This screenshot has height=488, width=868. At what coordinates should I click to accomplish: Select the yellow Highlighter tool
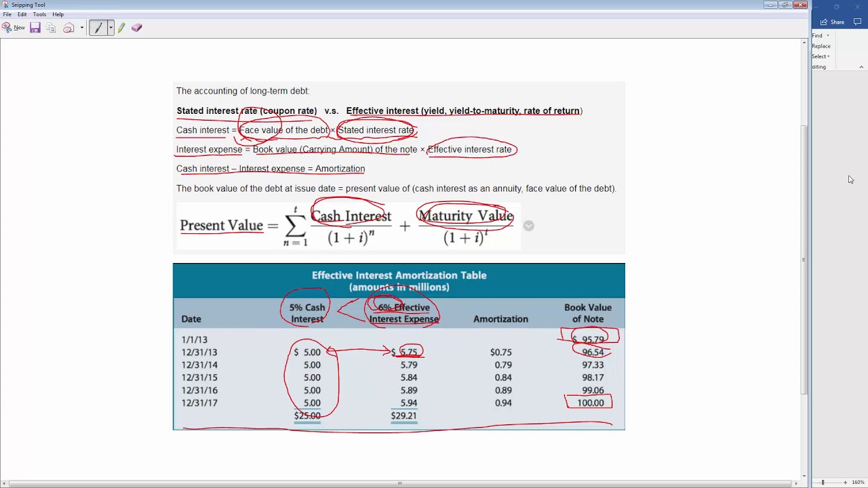(x=121, y=28)
